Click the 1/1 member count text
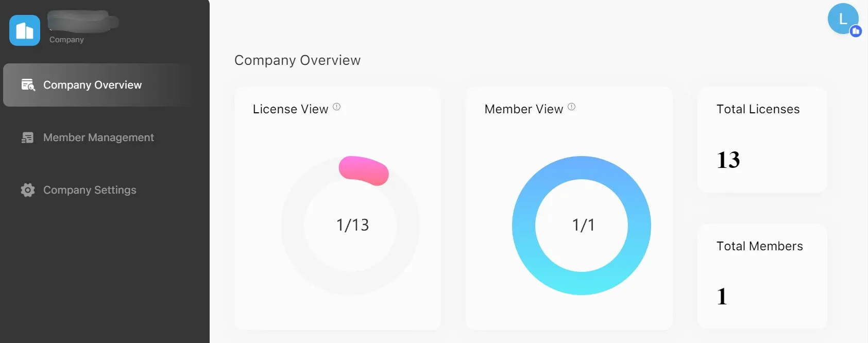Screen dimensions: 868x343 point(583,225)
